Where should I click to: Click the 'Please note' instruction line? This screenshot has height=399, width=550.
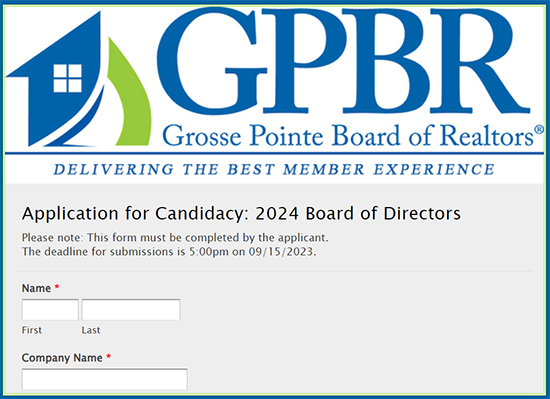[x=175, y=238]
